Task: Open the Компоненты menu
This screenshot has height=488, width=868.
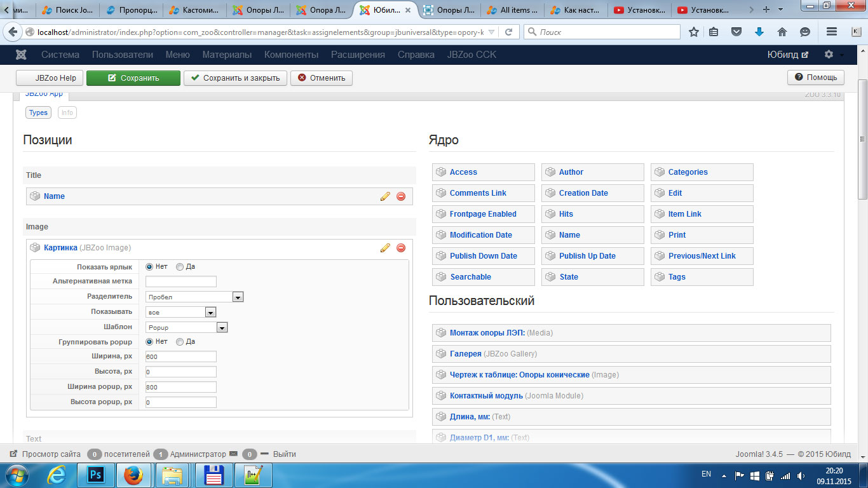Action: tap(291, 55)
